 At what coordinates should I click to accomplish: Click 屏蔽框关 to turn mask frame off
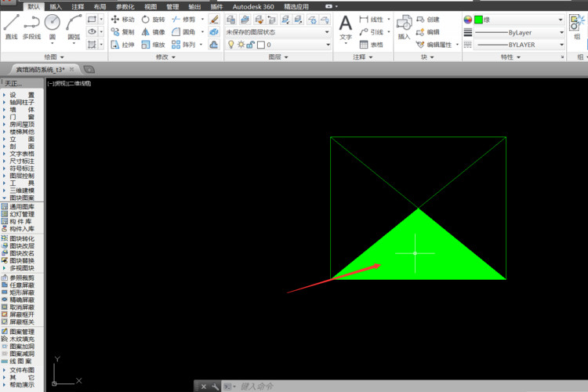click(18, 322)
